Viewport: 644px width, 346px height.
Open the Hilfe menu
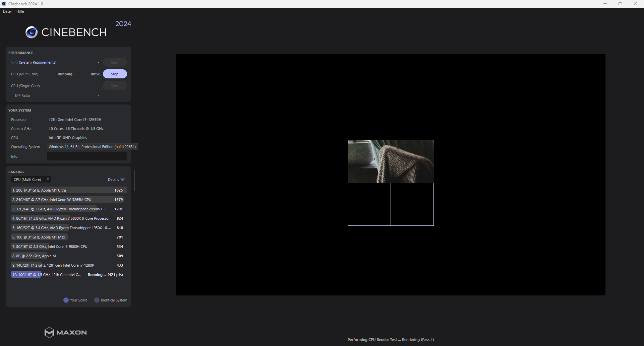tap(20, 11)
